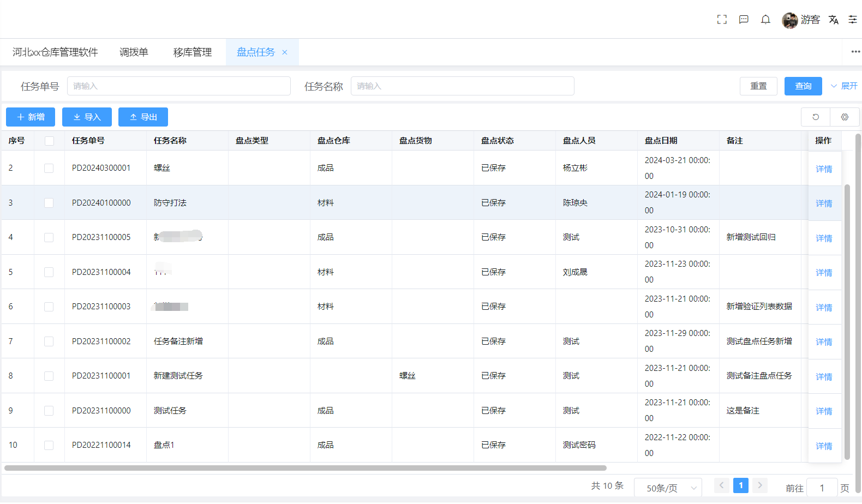862x504 pixels.
Task: Open the notifications bell
Action: point(765,20)
